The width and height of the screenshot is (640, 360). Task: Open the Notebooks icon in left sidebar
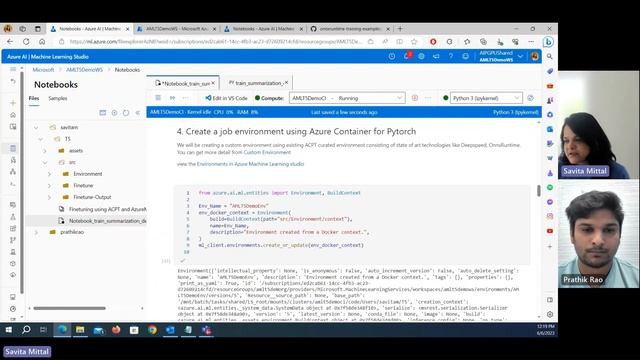pos(13,148)
